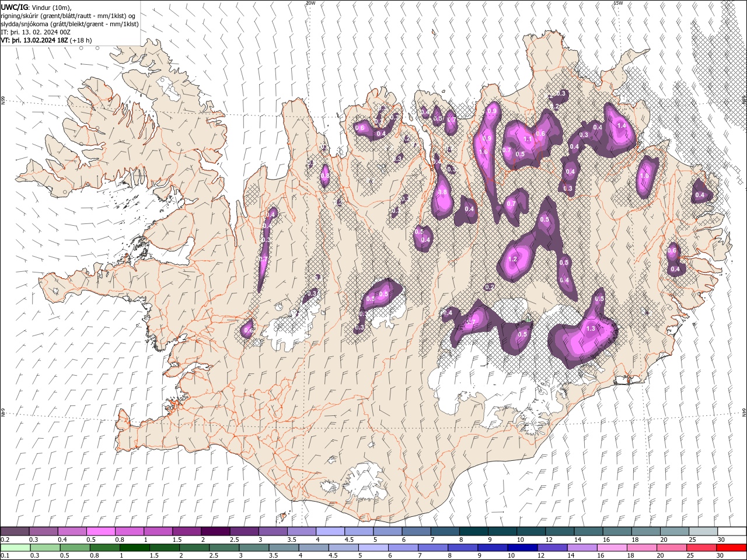Select the dark plum 0.2 snow legend swatch

click(15, 531)
